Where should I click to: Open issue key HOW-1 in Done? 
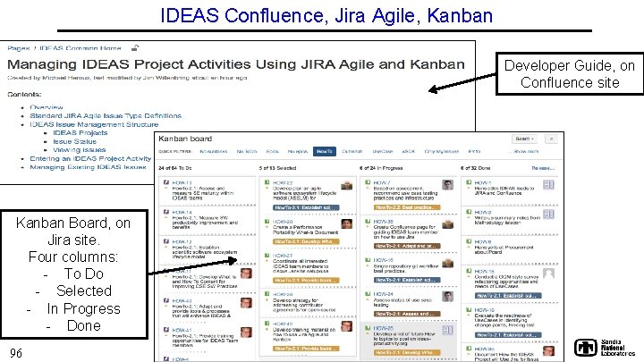(483, 182)
